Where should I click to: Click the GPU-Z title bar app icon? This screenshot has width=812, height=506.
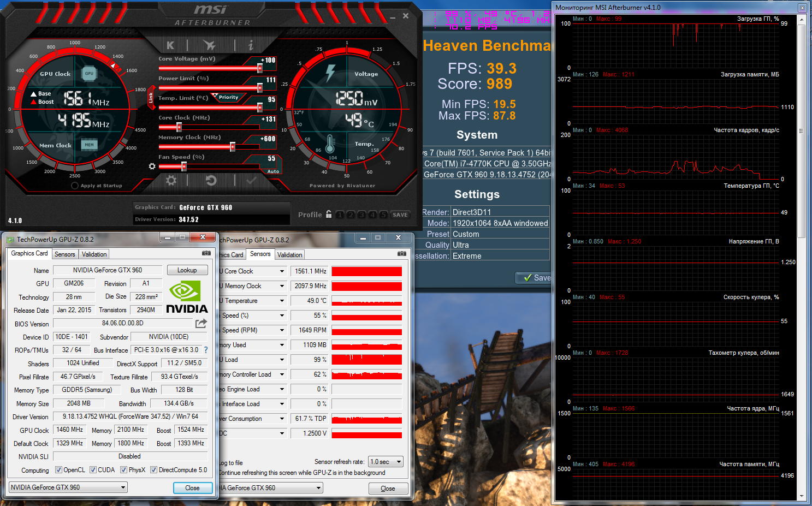(10, 239)
